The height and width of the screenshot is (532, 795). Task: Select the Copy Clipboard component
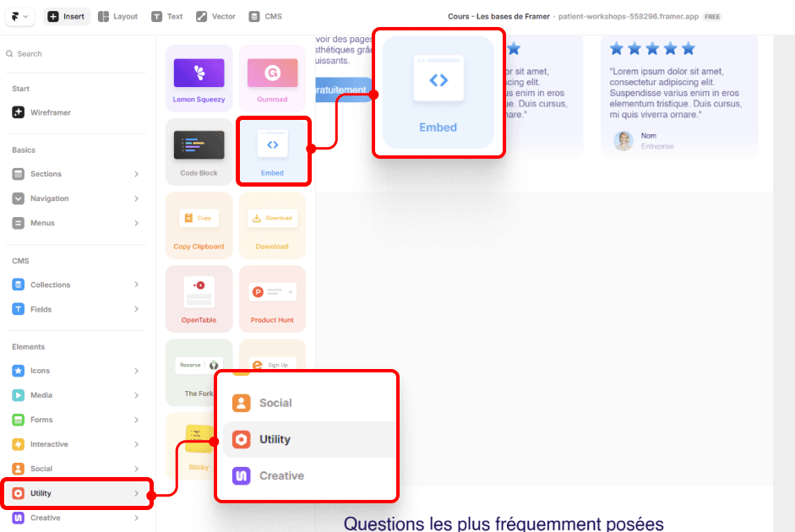point(199,224)
